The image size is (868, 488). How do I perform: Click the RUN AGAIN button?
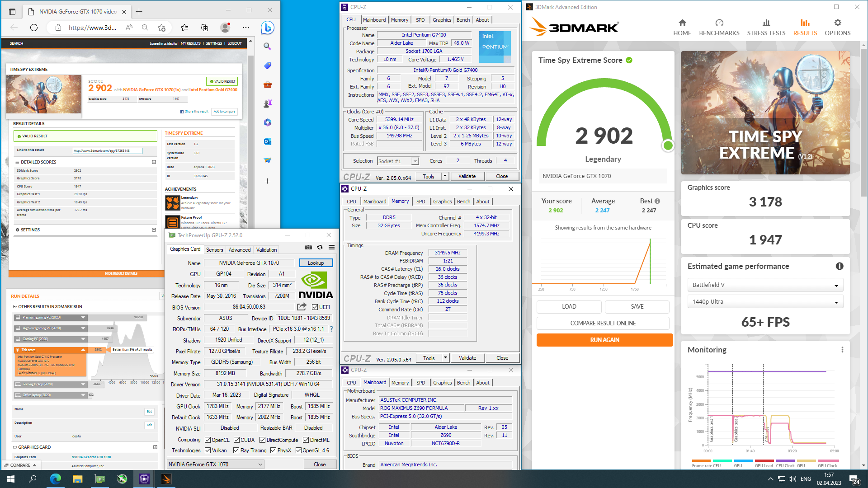point(604,340)
